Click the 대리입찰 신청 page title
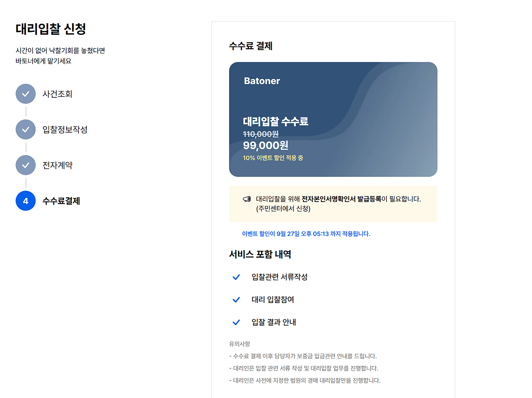The width and height of the screenshot is (532, 398). coord(51,29)
